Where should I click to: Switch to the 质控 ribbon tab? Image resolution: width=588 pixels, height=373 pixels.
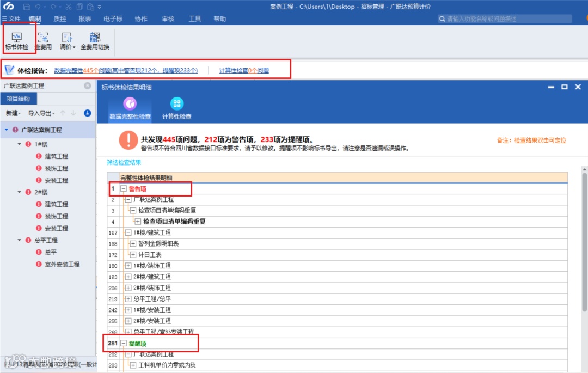pyautogui.click(x=60, y=19)
